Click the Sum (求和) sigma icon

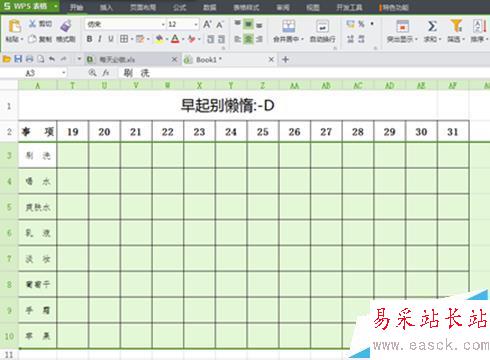point(432,26)
